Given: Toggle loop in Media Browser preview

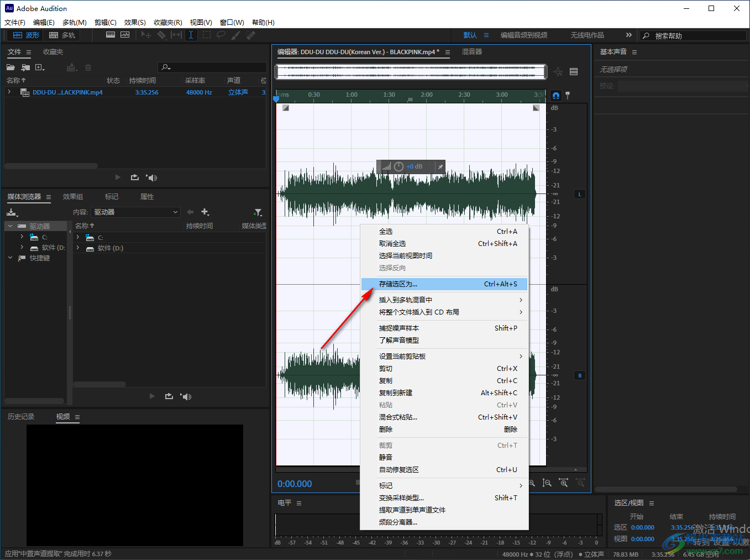Looking at the screenshot, I should point(169,396).
